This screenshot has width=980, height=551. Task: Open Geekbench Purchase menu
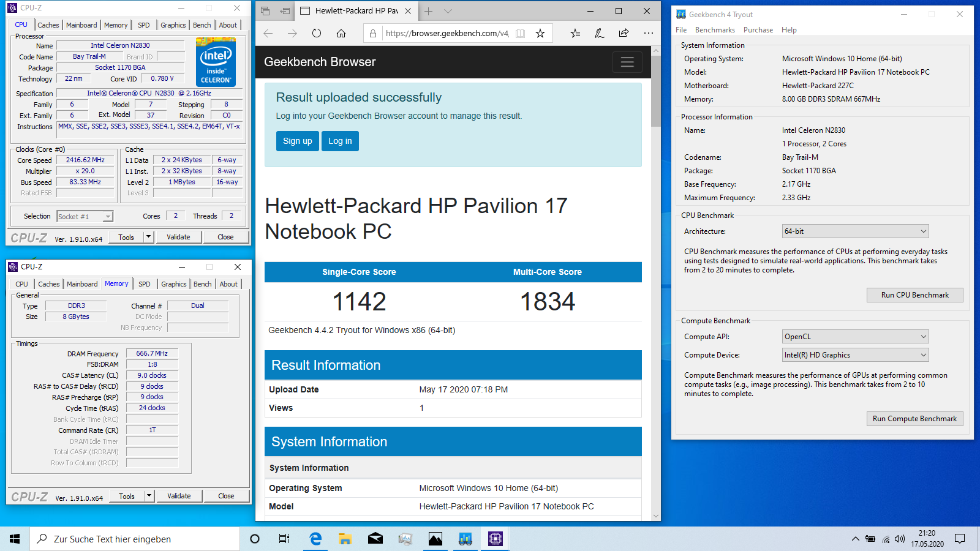[x=758, y=30]
